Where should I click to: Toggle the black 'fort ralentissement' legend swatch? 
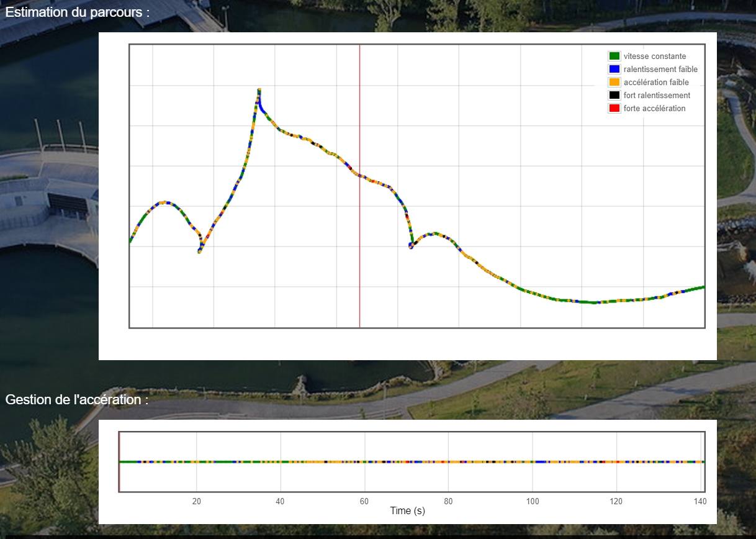(614, 95)
